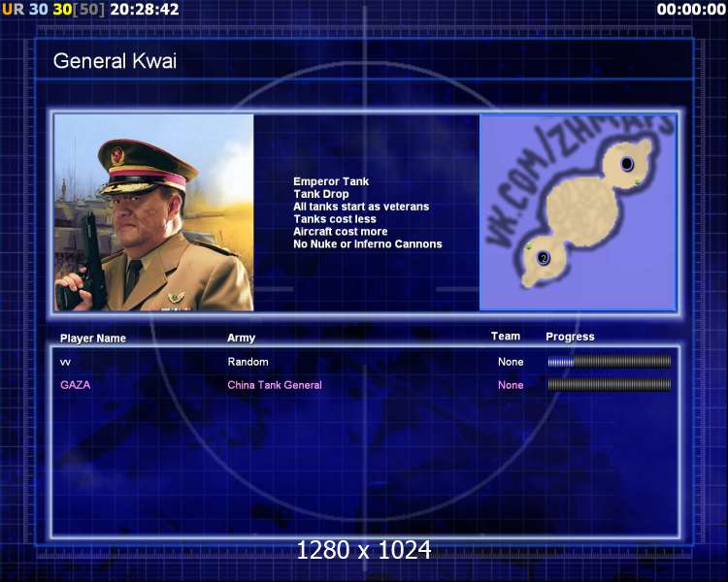Click the pink 'None' team for GAZA

[511, 385]
